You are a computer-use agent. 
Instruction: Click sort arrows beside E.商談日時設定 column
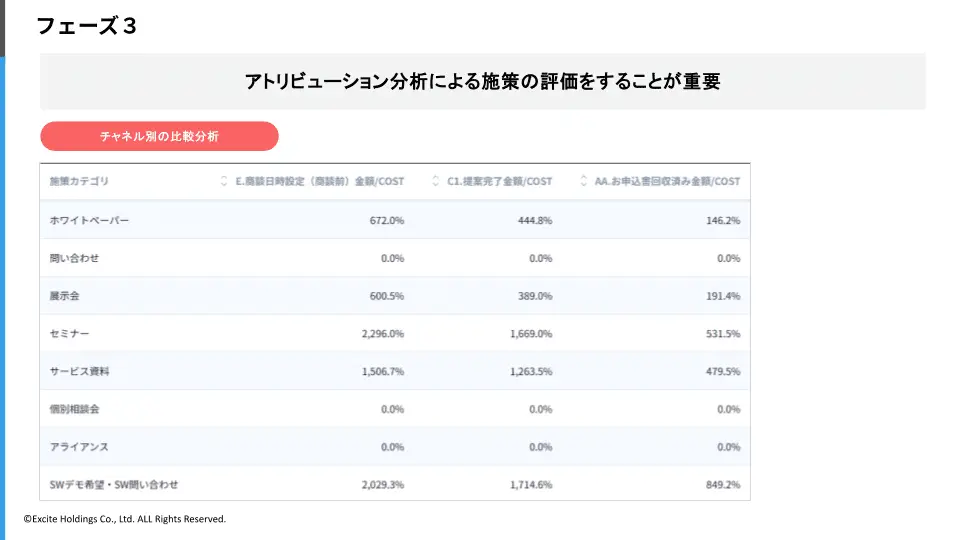pos(223,181)
